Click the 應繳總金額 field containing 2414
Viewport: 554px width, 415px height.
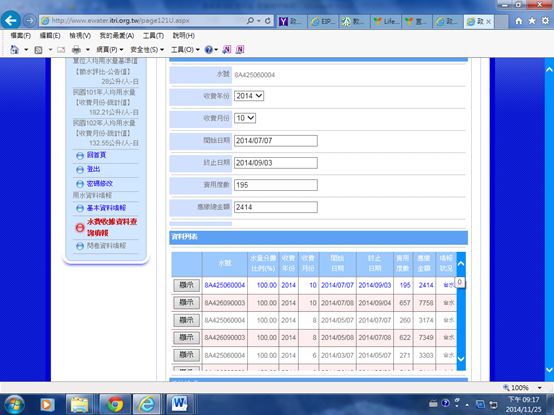point(276,207)
